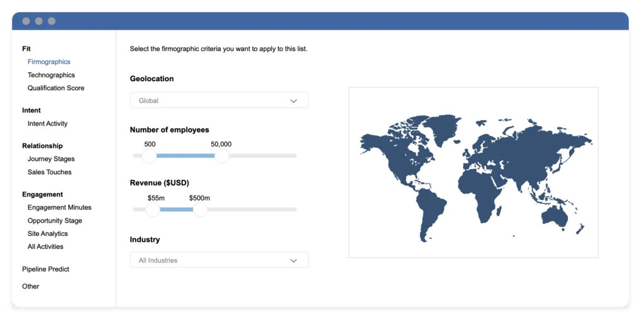Open the Firmographics section
644x320 pixels.
pyautogui.click(x=49, y=62)
